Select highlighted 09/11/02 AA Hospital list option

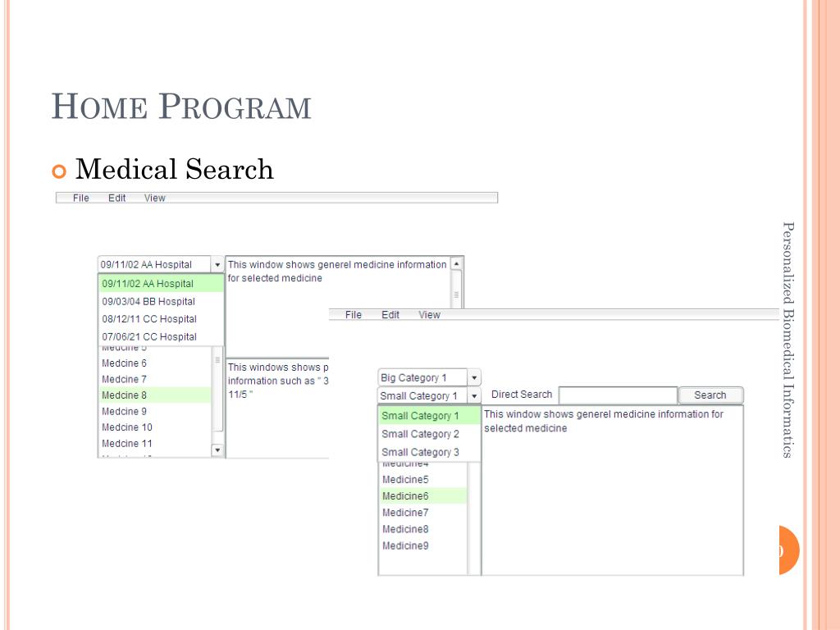[161, 283]
